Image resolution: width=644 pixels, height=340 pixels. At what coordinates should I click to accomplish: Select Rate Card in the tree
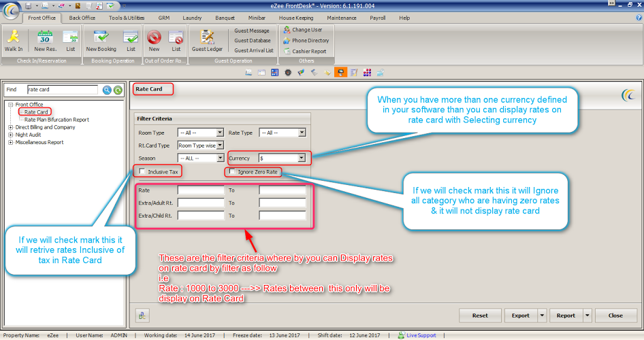pos(36,112)
